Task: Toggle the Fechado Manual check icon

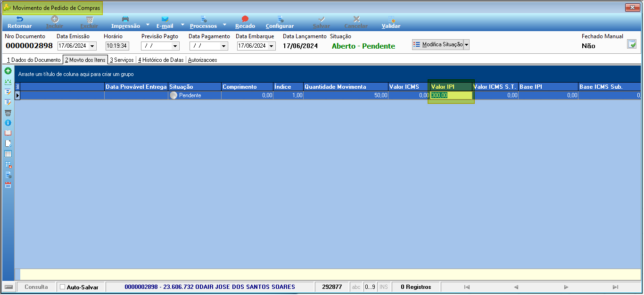Action: 632,44
